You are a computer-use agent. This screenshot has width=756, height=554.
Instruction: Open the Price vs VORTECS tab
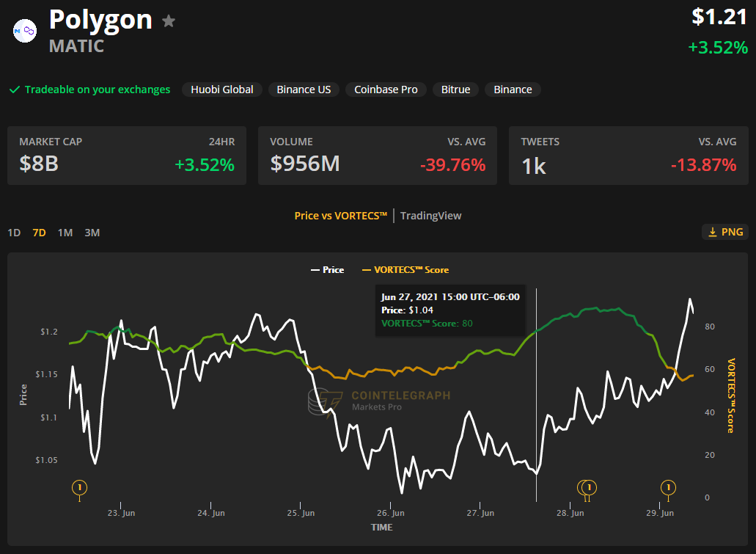tap(340, 216)
